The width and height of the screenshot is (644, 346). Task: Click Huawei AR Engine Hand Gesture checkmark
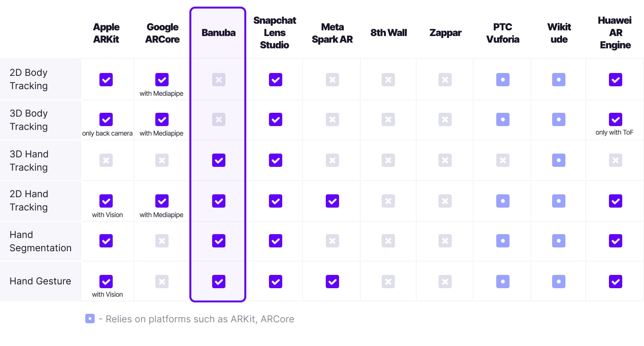(615, 282)
